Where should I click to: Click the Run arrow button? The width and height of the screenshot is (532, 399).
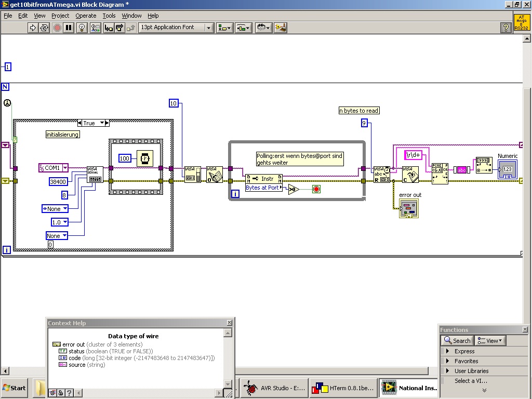(x=33, y=28)
